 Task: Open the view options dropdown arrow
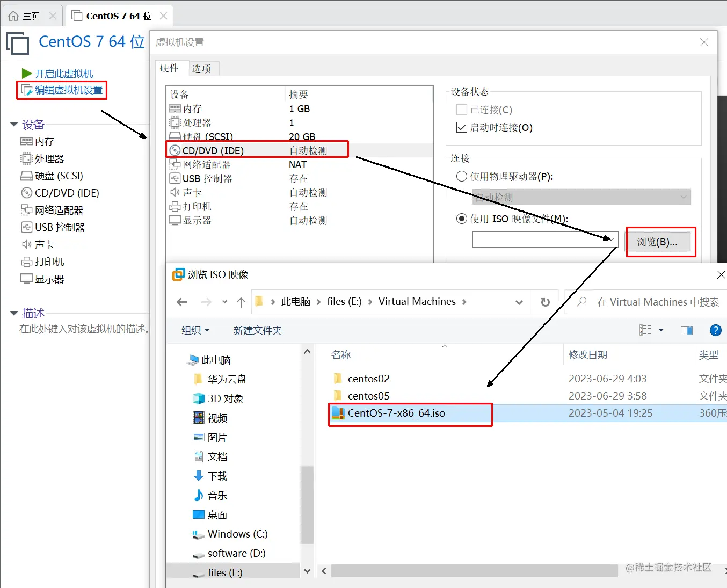tap(661, 330)
